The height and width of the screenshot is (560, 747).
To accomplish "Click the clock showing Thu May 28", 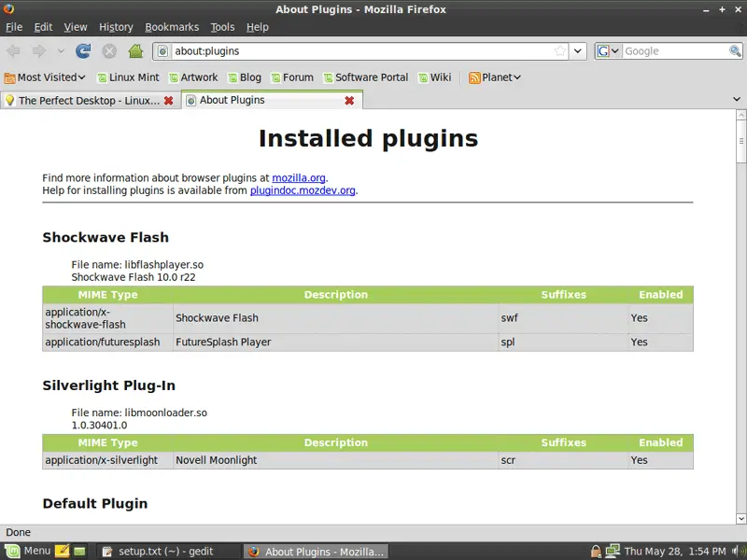I will pyautogui.click(x=674, y=552).
